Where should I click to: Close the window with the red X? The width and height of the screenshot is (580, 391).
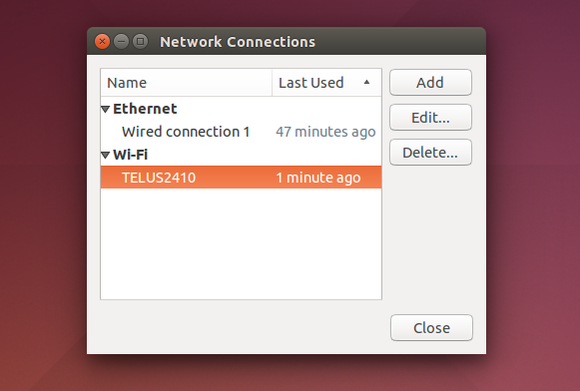point(102,41)
